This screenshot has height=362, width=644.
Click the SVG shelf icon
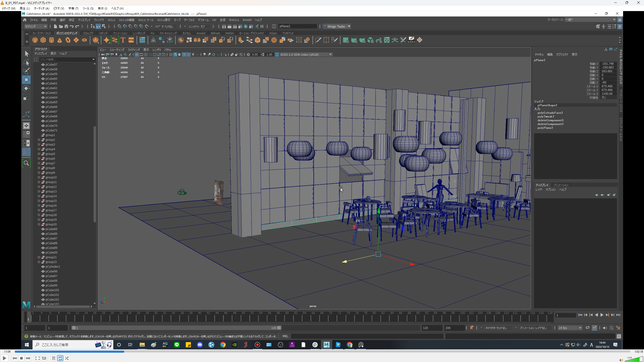click(131, 40)
